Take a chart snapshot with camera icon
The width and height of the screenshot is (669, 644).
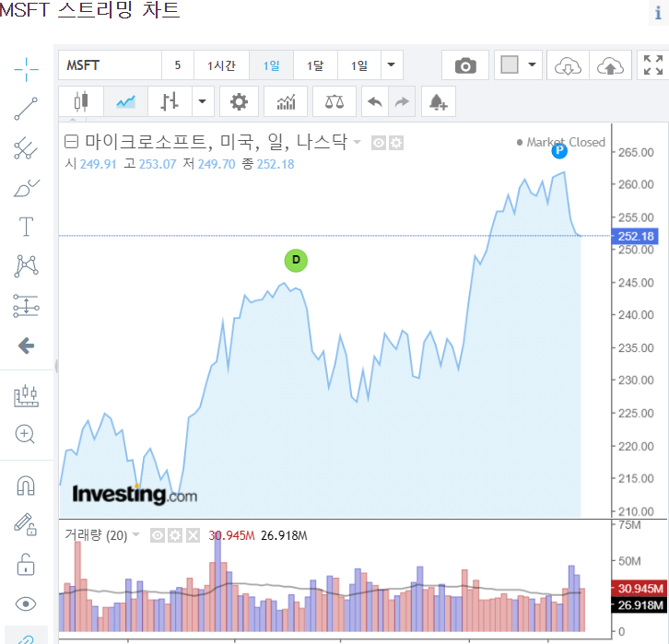tap(465, 65)
